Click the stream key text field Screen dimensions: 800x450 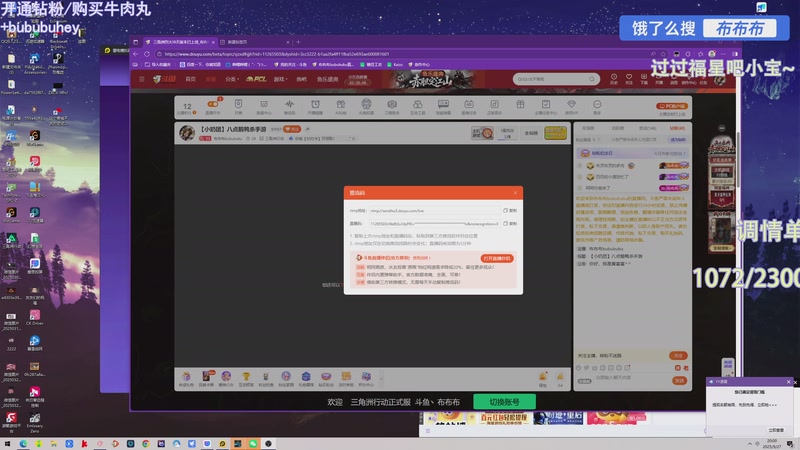pyautogui.click(x=435, y=223)
